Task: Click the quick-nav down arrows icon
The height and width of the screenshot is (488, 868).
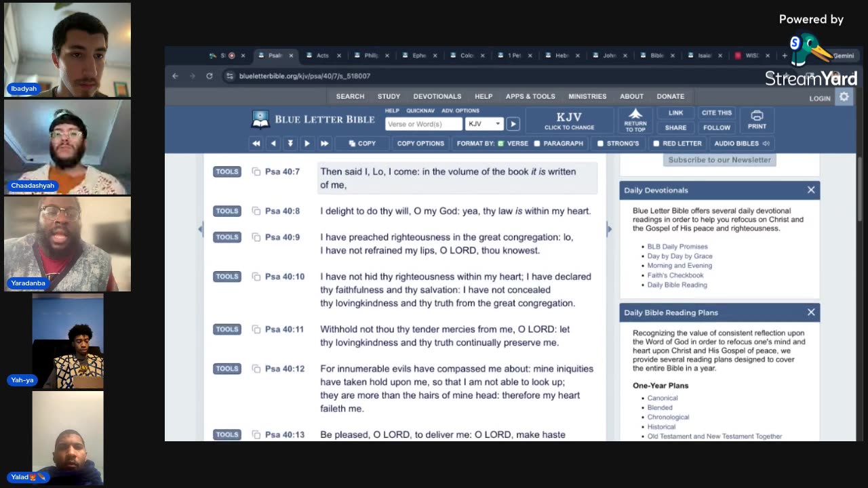Action: click(x=290, y=144)
